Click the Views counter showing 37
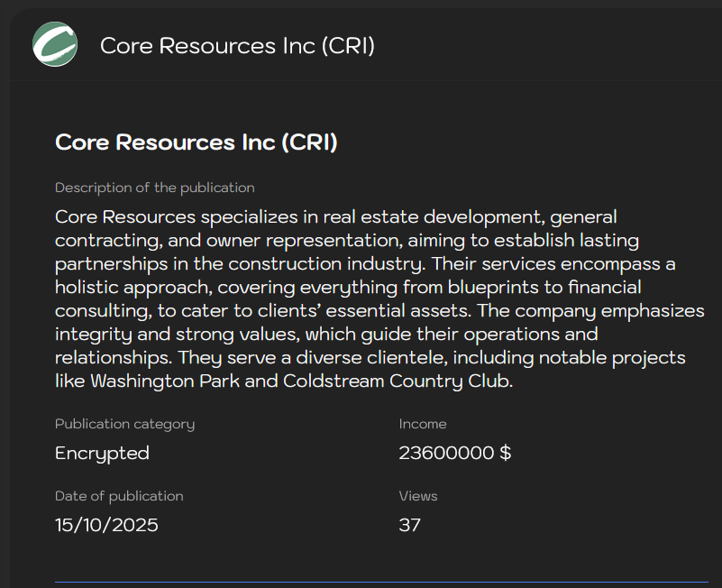 pyautogui.click(x=410, y=525)
